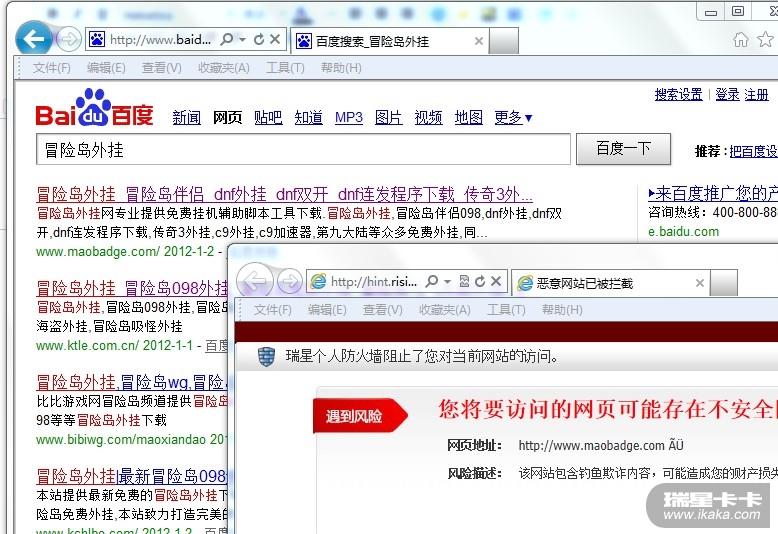Viewport: 778px width, 534px height.
Task: Toggle compatibility view in blocked-site window
Action: coord(464,281)
